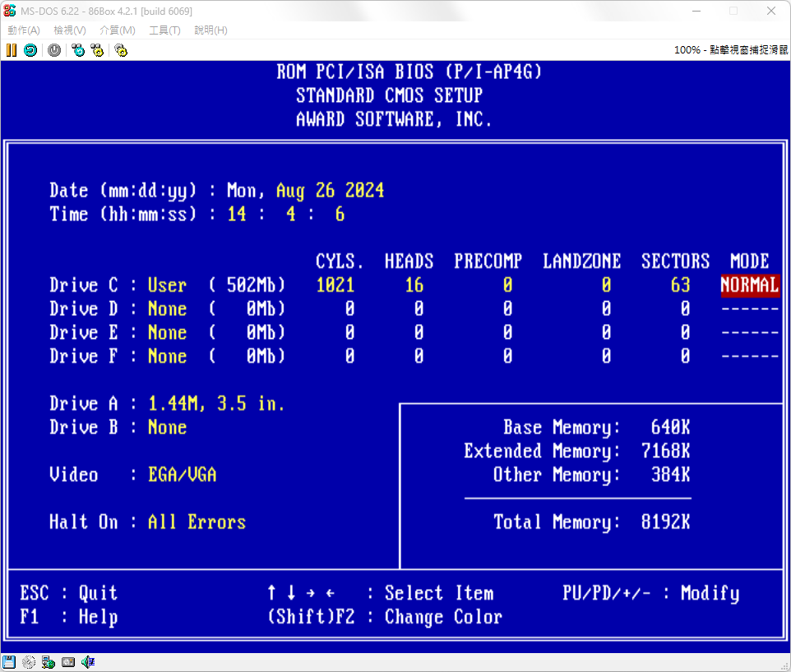This screenshot has width=791, height=672.
Task: Click the Pause emulation toolbar icon
Action: (x=12, y=50)
